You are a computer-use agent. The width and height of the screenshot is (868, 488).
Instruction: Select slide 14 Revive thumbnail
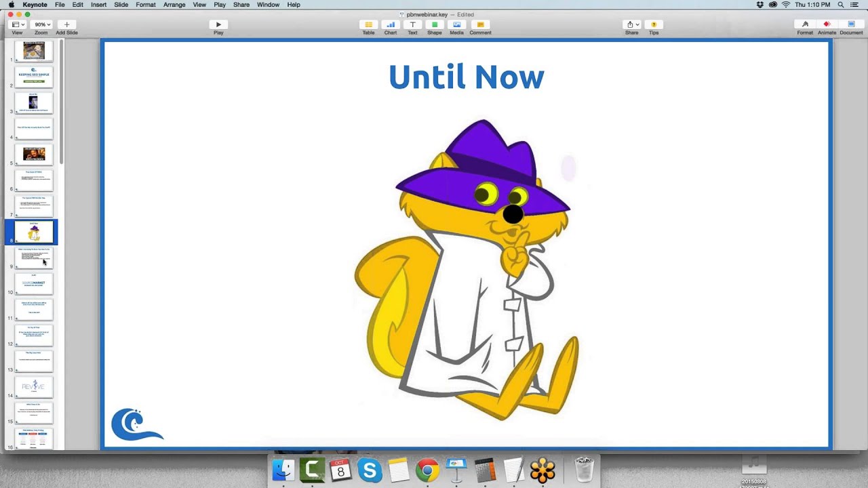[34, 386]
